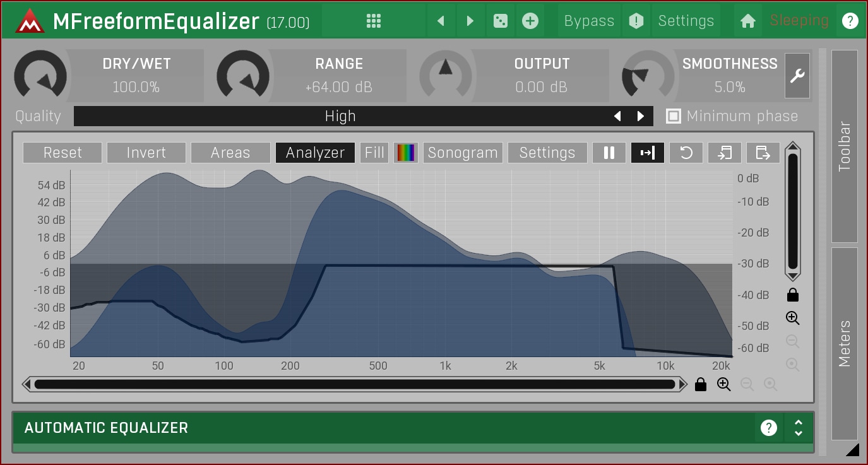Open the Toolbar side tab
Image resolution: width=868 pixels, height=465 pixels.
coord(845,146)
